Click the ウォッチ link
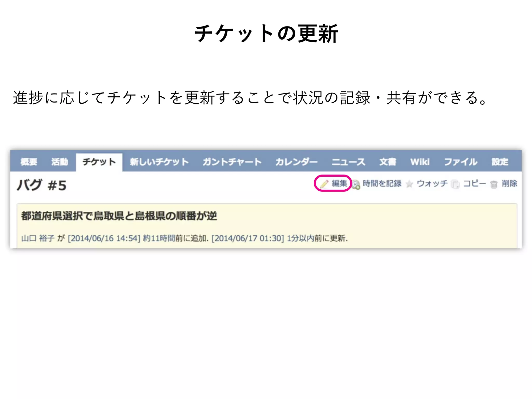The image size is (532, 399). (x=432, y=183)
